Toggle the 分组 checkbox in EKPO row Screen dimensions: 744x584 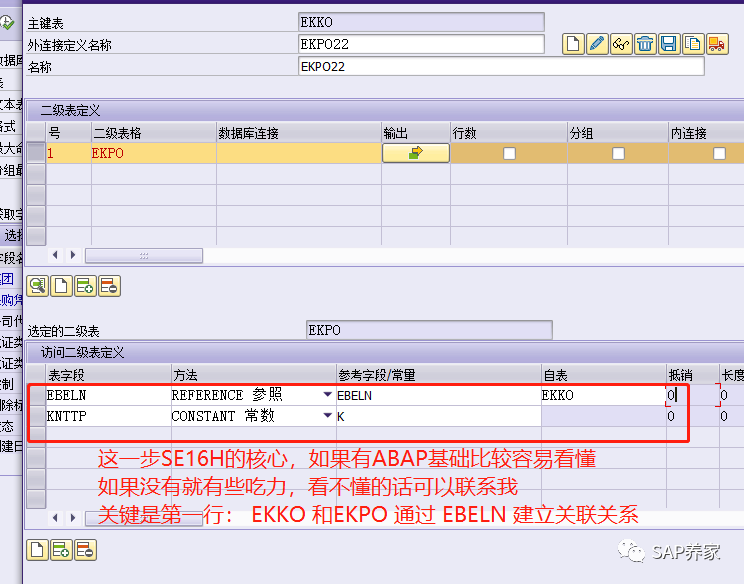point(618,153)
